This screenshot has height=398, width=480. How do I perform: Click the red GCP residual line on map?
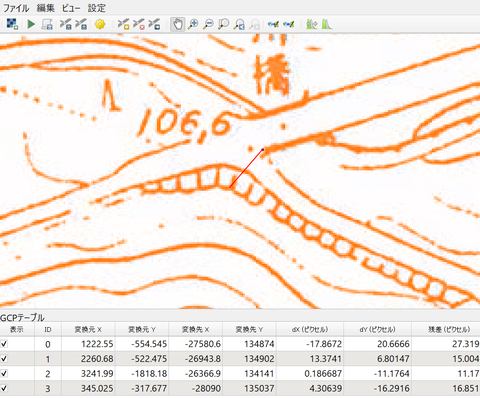(x=246, y=169)
